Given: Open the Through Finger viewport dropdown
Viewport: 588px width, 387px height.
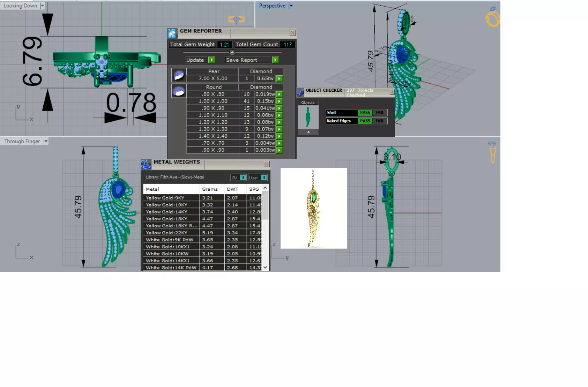Looking at the screenshot, I should click(x=46, y=141).
